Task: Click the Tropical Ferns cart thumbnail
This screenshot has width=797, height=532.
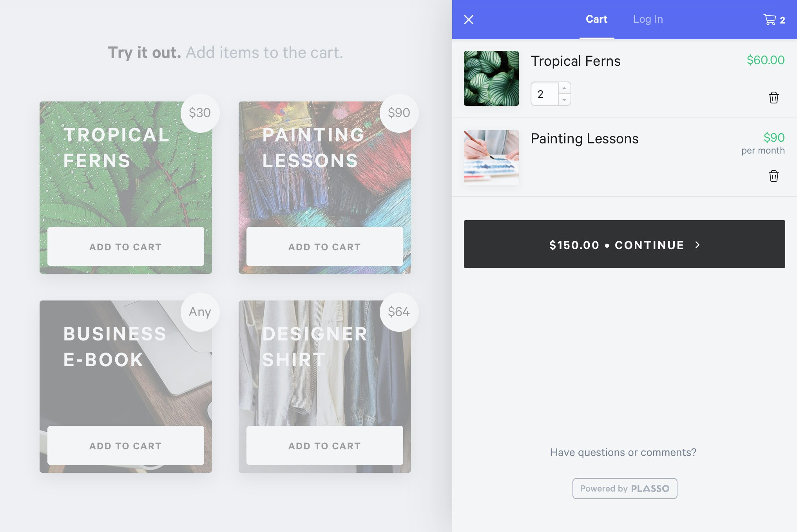Action: coord(491,78)
